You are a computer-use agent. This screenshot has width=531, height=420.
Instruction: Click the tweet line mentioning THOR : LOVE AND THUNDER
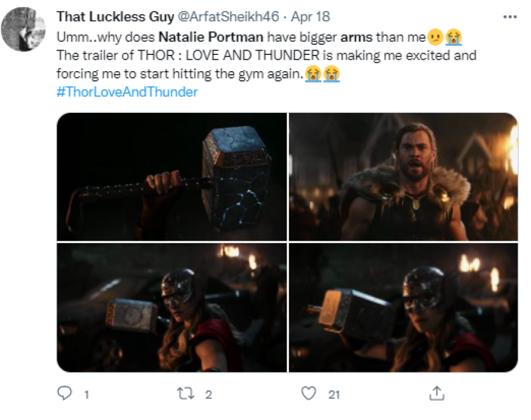click(x=266, y=56)
